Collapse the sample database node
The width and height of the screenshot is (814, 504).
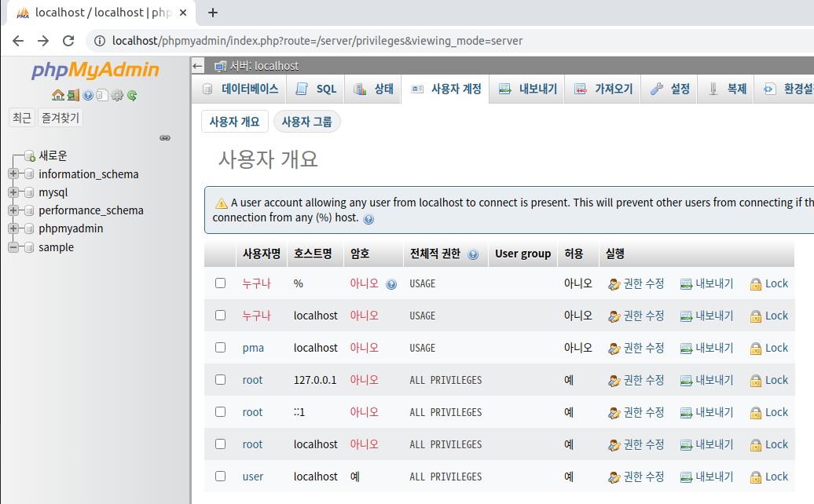pyautogui.click(x=13, y=247)
